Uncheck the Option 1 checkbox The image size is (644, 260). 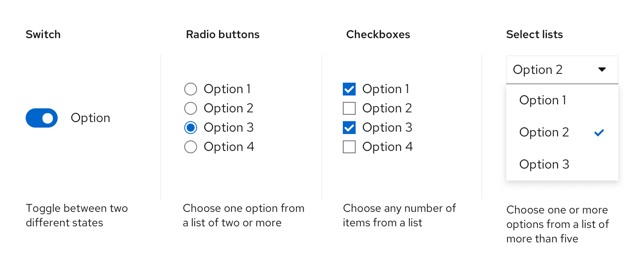point(349,89)
